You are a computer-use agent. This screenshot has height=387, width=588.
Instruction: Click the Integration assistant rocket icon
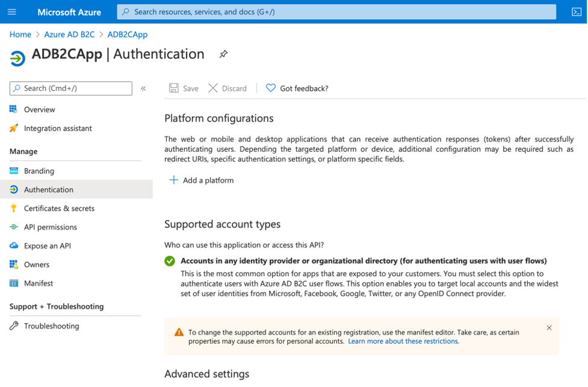pyautogui.click(x=14, y=128)
